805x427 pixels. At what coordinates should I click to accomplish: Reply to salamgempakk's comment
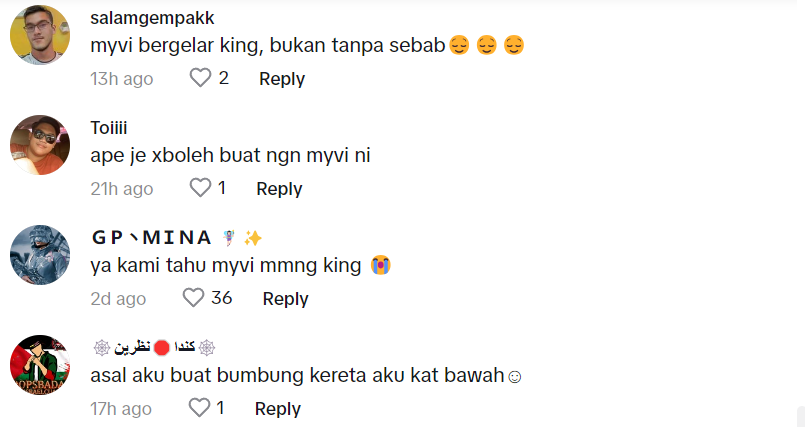click(x=282, y=78)
